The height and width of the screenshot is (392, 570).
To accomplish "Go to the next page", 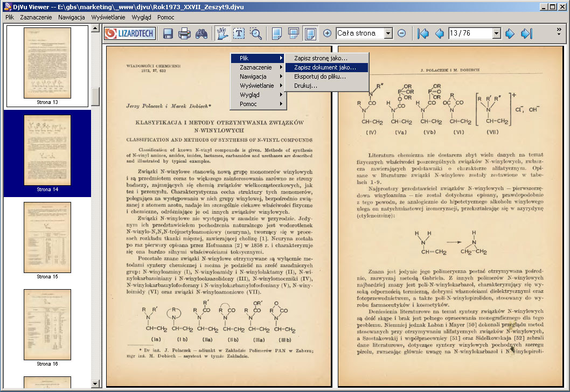I will [510, 34].
